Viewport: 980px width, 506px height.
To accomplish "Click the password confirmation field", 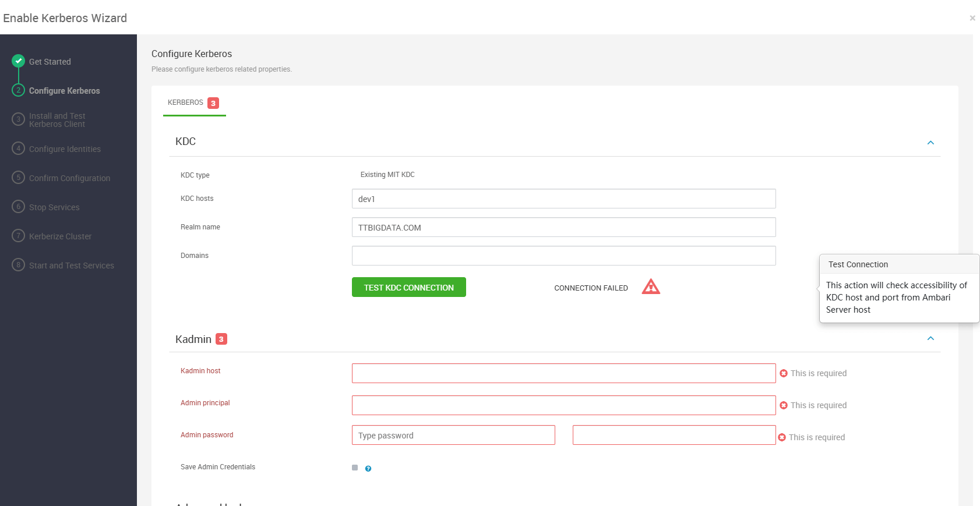I will [674, 435].
